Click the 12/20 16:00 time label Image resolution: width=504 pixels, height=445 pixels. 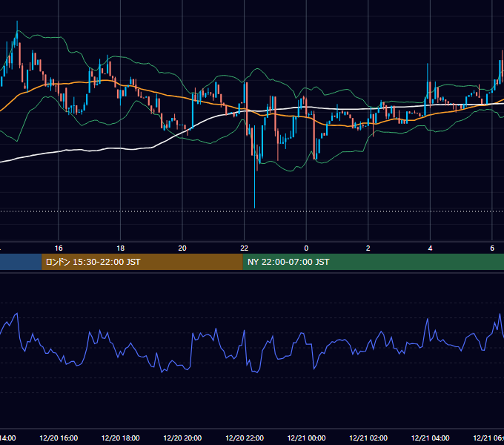[59, 438]
